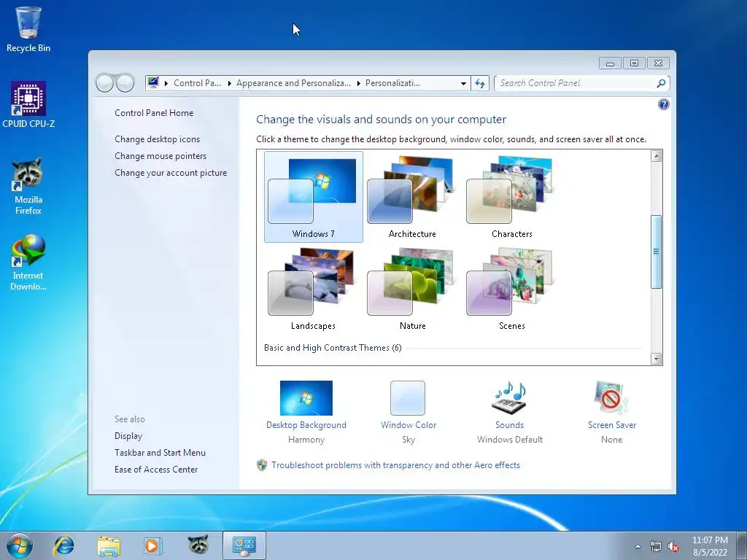This screenshot has width=747, height=560.
Task: Click the theme list scrollbar thumb
Action: coord(656,252)
